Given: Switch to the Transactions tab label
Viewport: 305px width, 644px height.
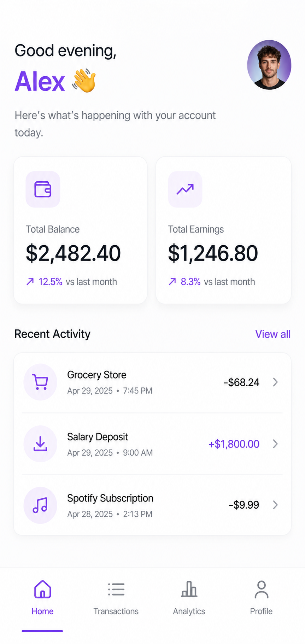Looking at the screenshot, I should [116, 611].
